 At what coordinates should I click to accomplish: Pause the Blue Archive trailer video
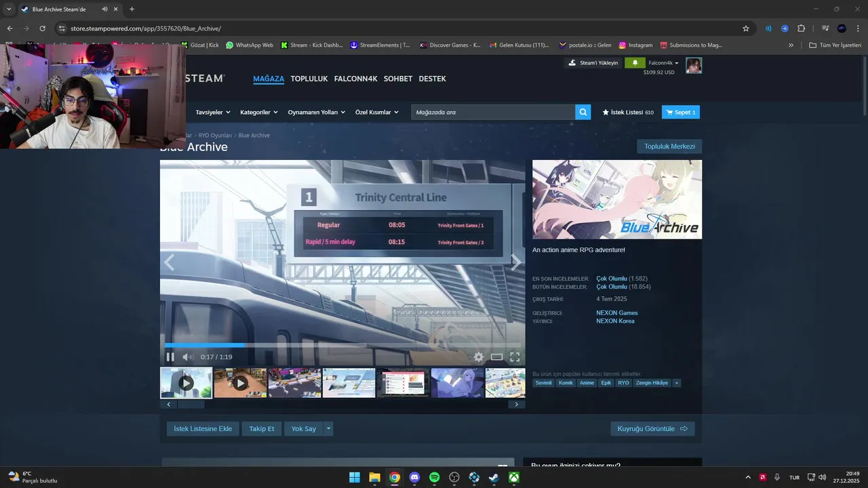pos(170,357)
